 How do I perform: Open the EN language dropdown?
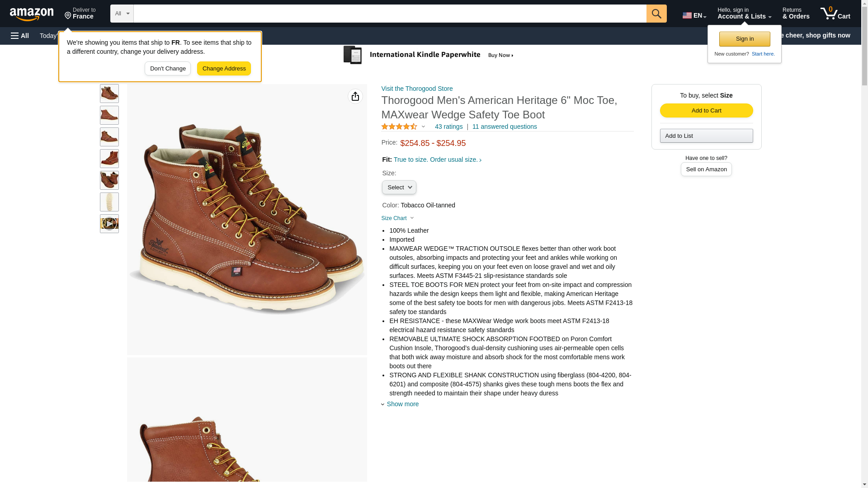[x=694, y=15]
